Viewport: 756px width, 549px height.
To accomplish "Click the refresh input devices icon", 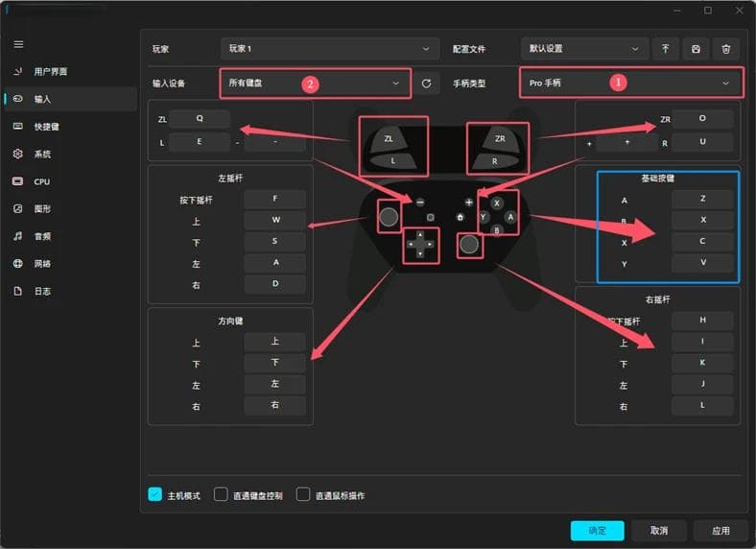I will (426, 84).
